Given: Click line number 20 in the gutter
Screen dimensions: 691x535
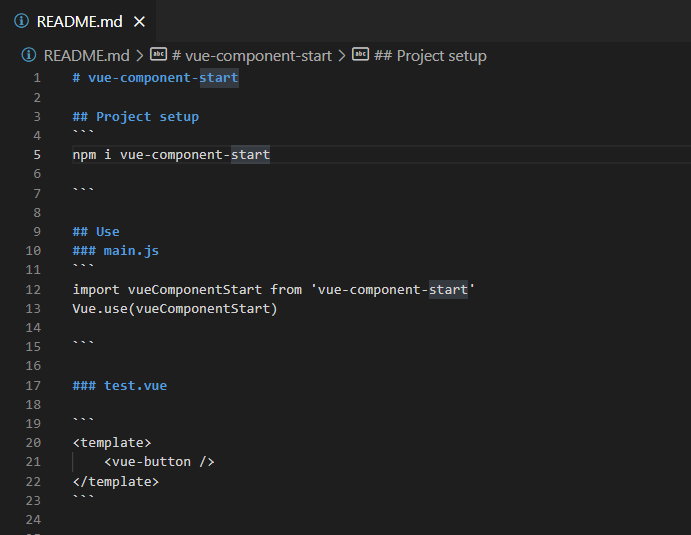Looking at the screenshot, I should [x=33, y=442].
